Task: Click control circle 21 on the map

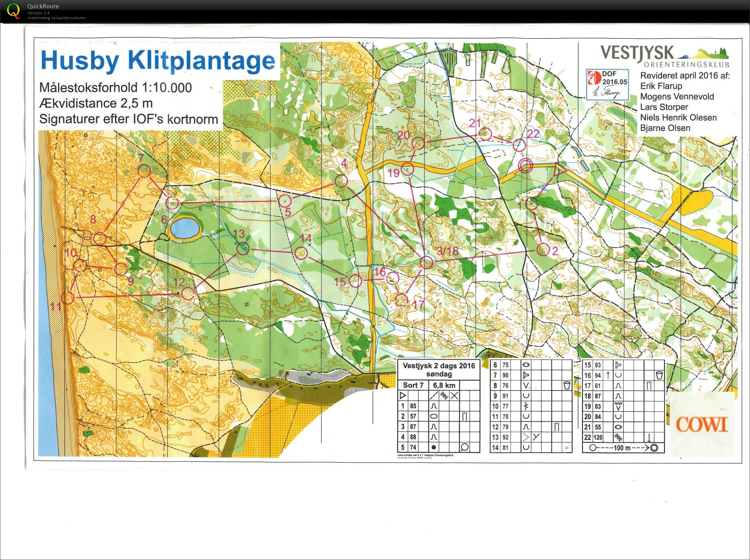Action: (x=485, y=134)
